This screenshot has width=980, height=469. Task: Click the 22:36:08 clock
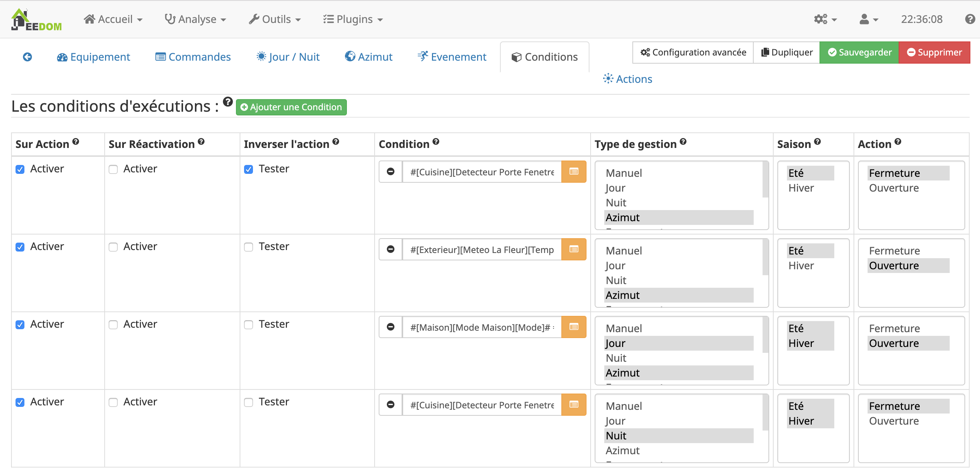point(922,19)
